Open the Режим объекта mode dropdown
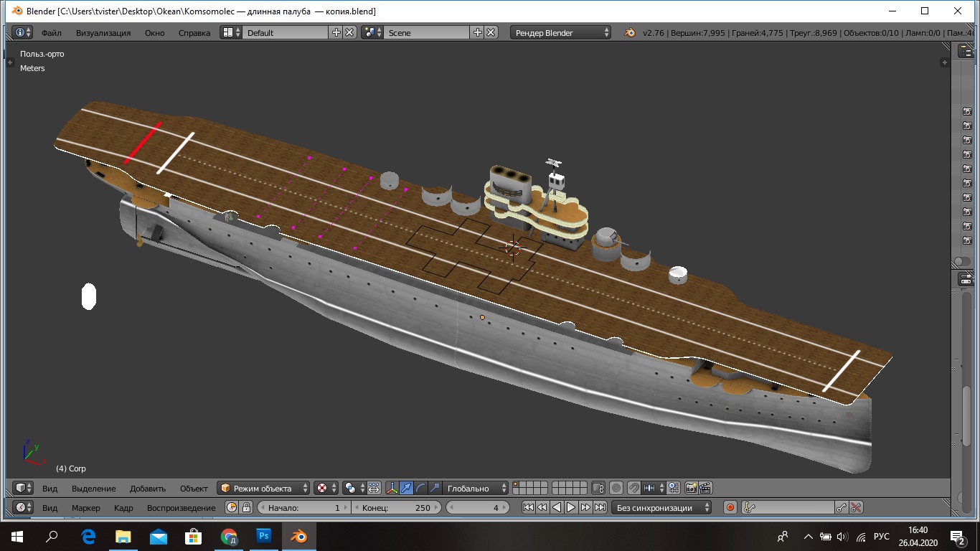Viewport: 980px width, 551px height. click(263, 488)
